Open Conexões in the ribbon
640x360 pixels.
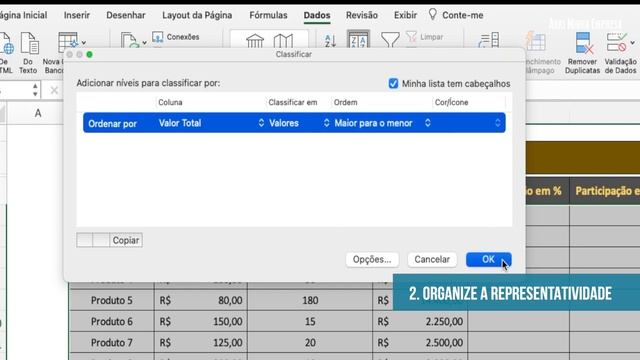pyautogui.click(x=176, y=37)
